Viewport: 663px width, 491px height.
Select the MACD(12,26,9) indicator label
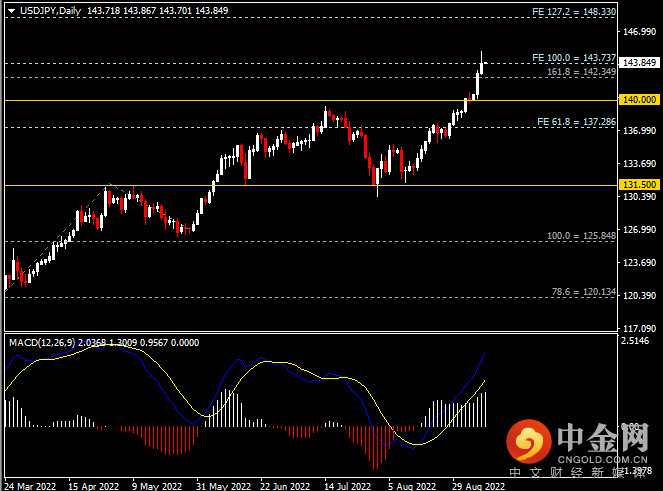(42, 343)
